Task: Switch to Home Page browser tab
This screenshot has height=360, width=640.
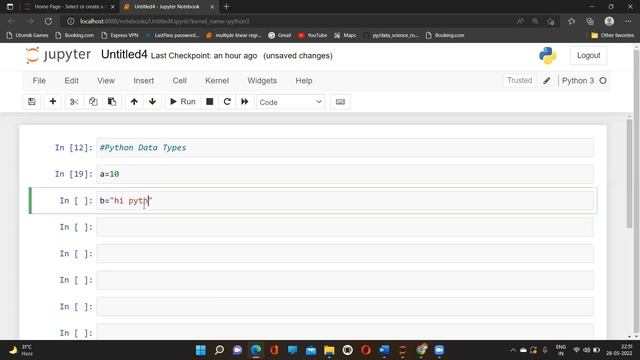Action: pos(69,7)
